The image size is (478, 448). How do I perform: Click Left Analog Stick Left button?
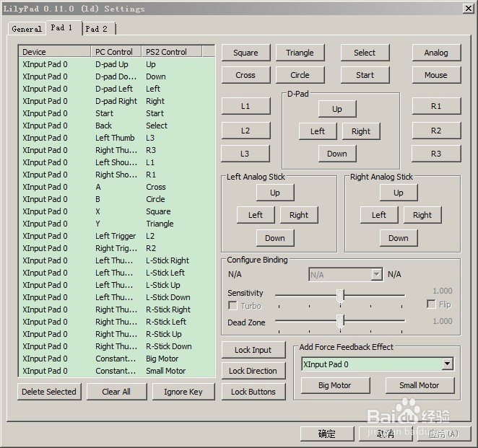[x=256, y=215]
